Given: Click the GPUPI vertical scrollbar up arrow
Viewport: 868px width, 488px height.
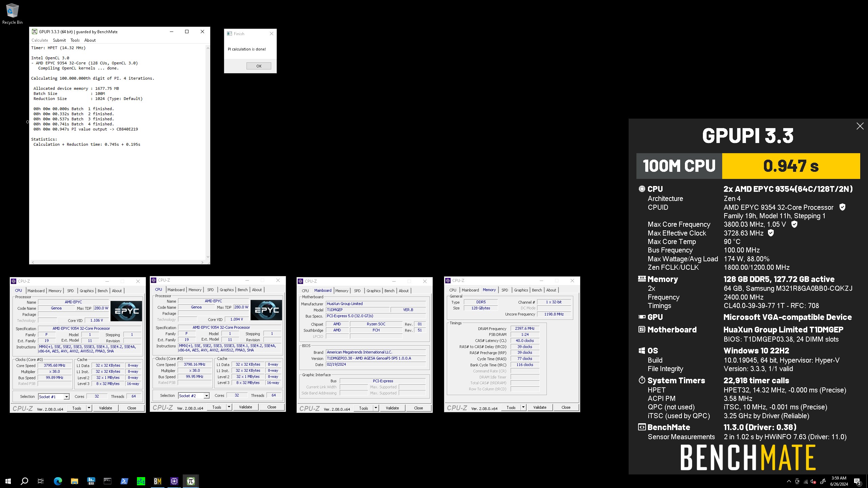Looking at the screenshot, I should point(208,48).
